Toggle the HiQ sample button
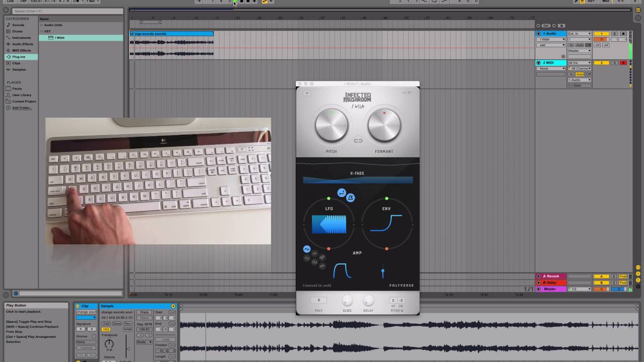This screenshot has height=362, width=644. tap(106, 329)
